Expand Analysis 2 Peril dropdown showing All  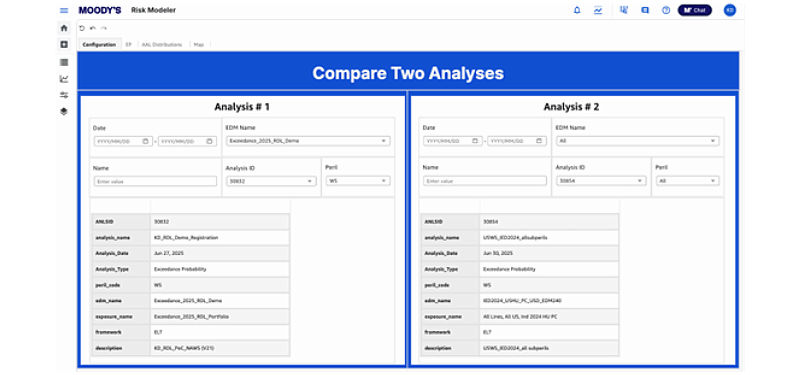687,181
